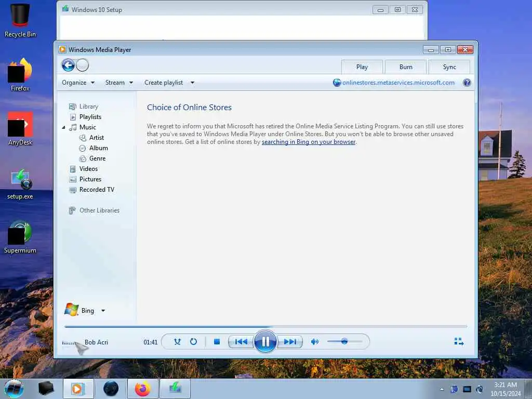This screenshot has width=532, height=399.
Task: Open the onlinestores.metaservices.microsoft.com link
Action: pos(398,83)
